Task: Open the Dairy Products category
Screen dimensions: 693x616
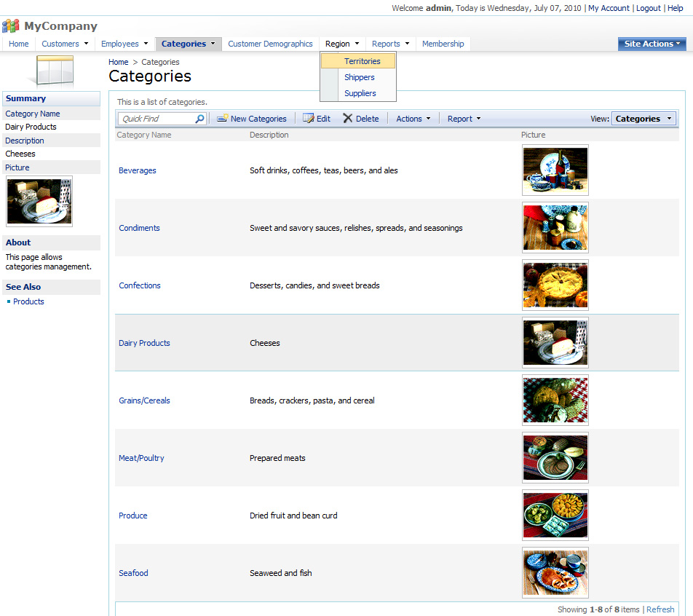Action: click(144, 343)
